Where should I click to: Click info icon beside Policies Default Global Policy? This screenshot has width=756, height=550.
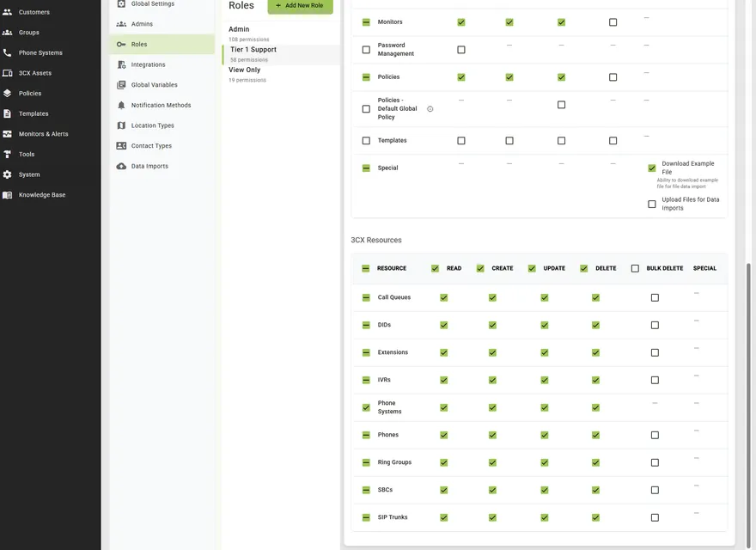(430, 108)
